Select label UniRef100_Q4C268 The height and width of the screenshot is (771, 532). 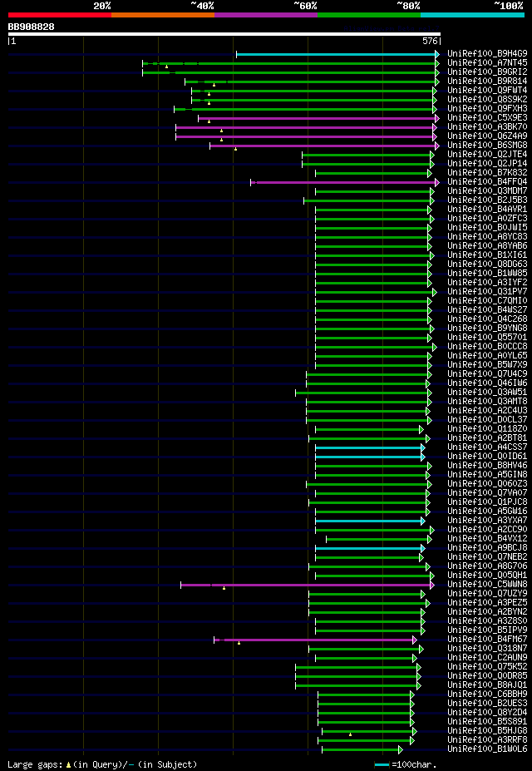488,319
